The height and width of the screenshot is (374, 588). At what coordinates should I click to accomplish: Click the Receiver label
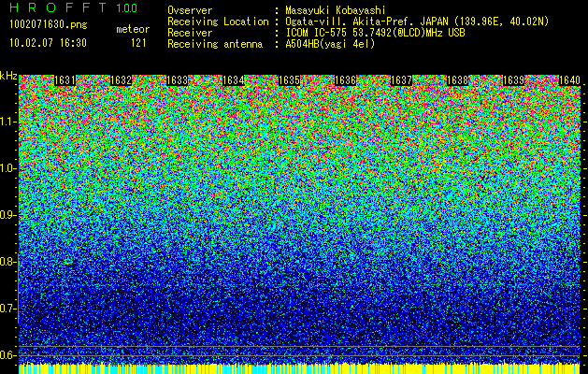(x=190, y=33)
